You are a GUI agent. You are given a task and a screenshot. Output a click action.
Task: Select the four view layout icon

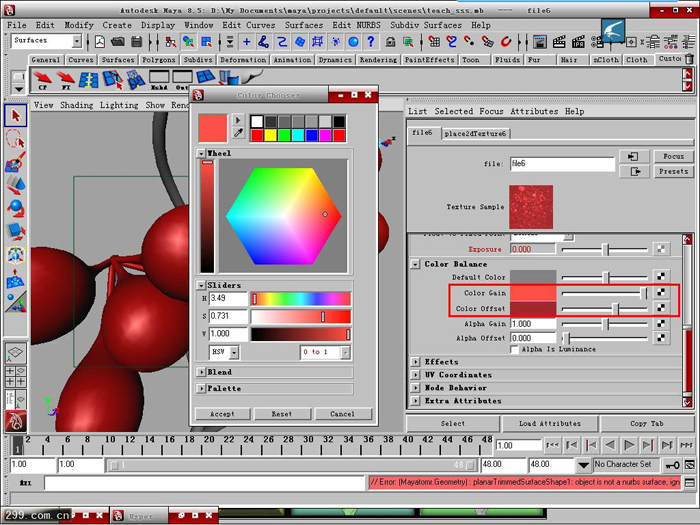[x=16, y=376]
